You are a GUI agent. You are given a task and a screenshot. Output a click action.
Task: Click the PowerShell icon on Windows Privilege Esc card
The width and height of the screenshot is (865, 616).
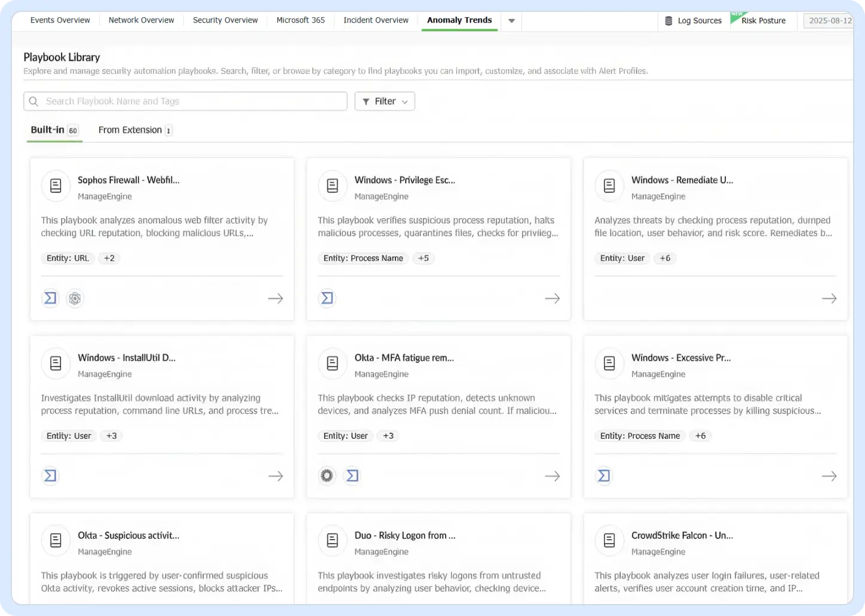tap(327, 298)
